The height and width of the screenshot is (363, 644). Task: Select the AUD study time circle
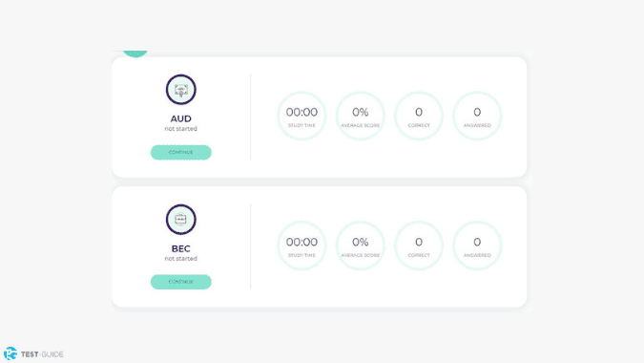(x=301, y=116)
